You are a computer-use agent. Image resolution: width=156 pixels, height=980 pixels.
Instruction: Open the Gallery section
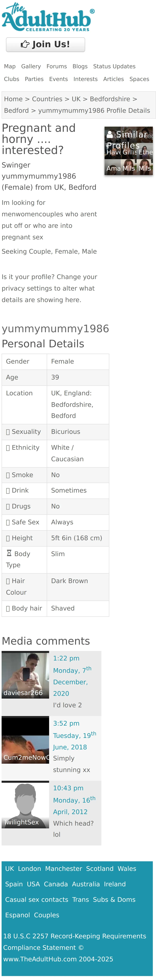(x=31, y=66)
